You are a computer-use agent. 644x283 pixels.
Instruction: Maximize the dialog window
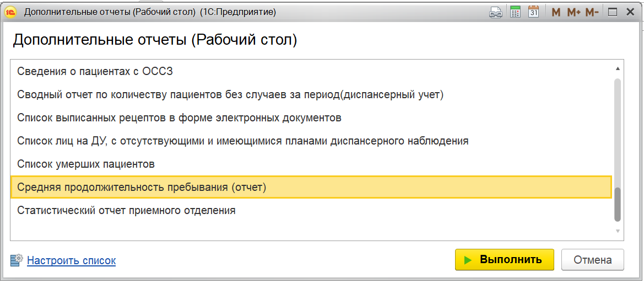click(612, 12)
